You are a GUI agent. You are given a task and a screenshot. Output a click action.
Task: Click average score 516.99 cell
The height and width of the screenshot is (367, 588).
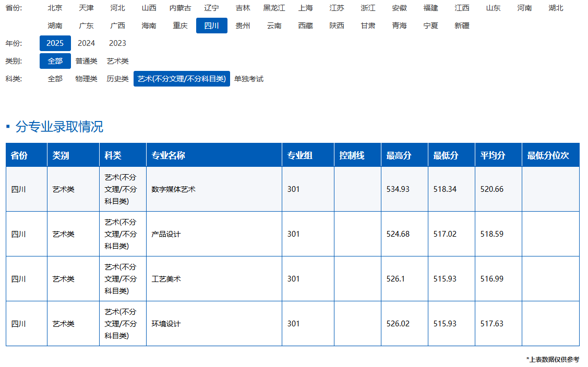click(x=498, y=279)
